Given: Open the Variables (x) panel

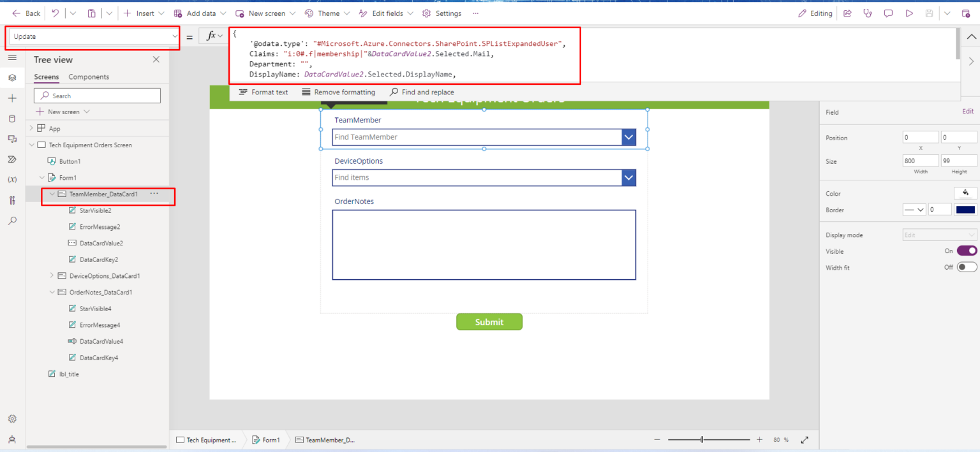Looking at the screenshot, I should click(x=11, y=179).
